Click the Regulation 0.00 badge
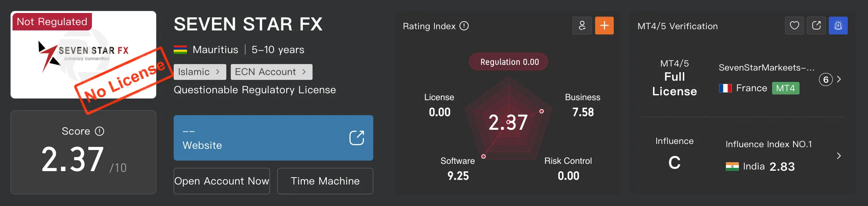Image resolution: width=868 pixels, height=206 pixels. [x=508, y=62]
